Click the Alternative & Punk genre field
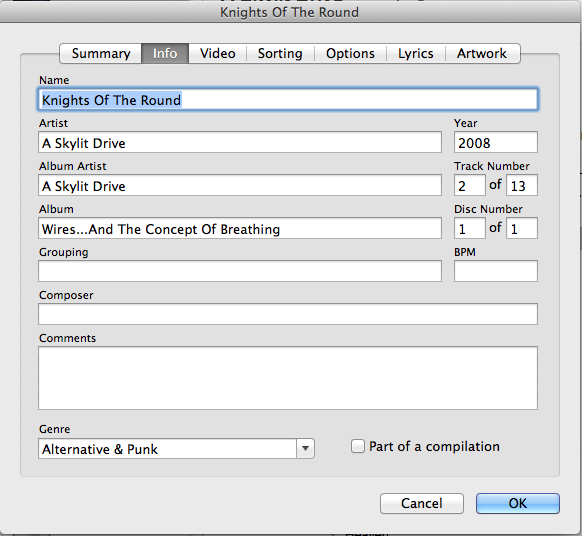 coord(167,448)
